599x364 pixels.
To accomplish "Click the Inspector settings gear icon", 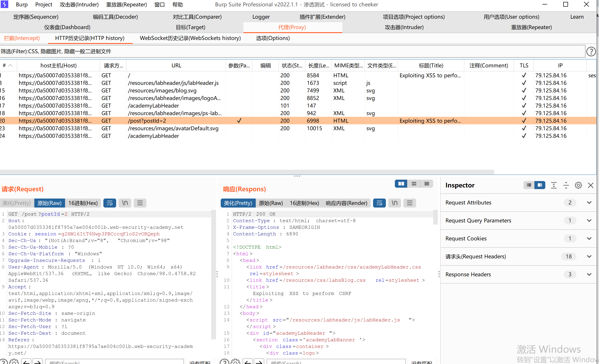I will [578, 185].
